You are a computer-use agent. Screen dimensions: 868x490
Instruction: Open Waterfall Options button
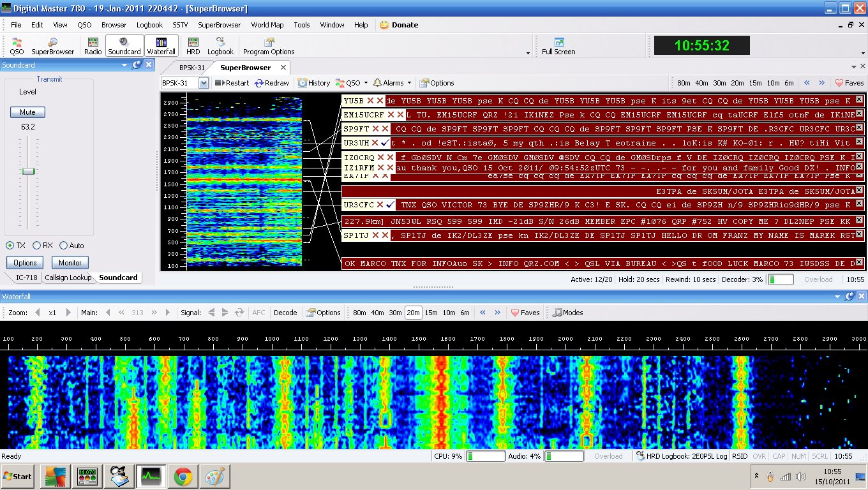(x=324, y=313)
